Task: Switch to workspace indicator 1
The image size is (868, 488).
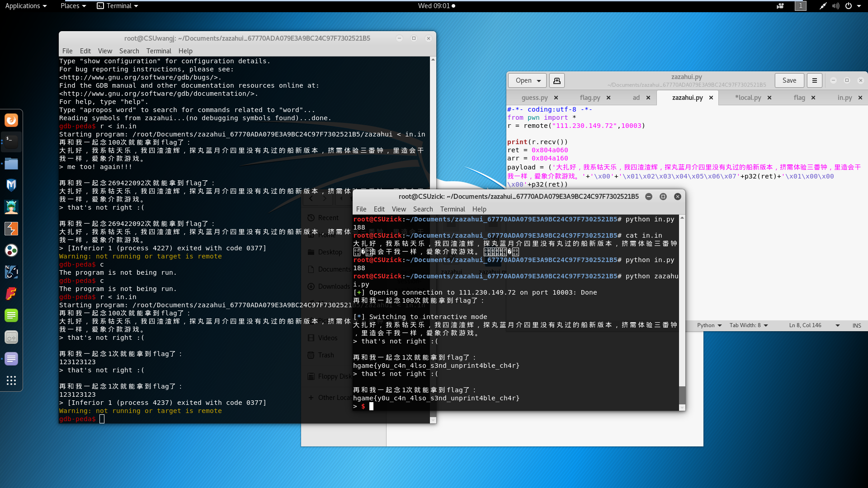Action: [801, 6]
